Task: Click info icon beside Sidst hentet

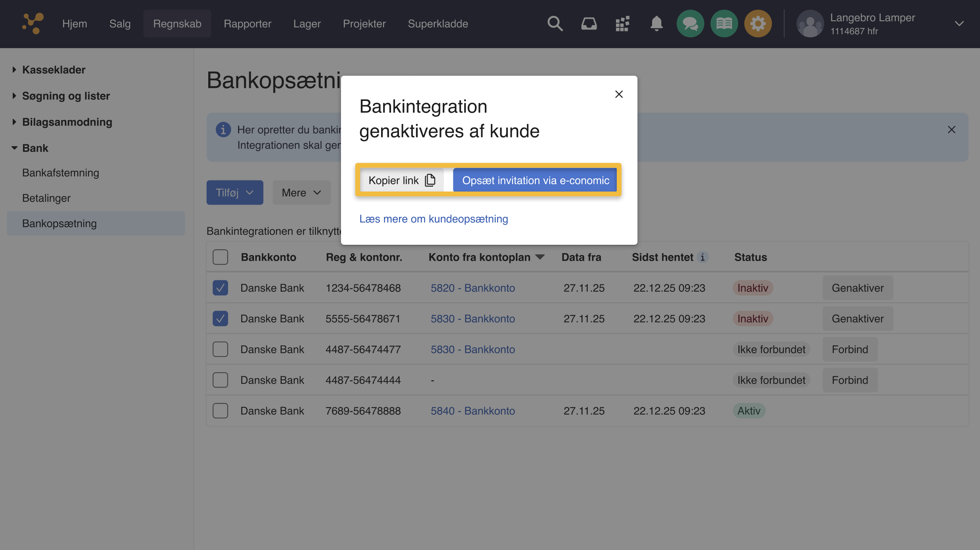Action: [x=703, y=257]
